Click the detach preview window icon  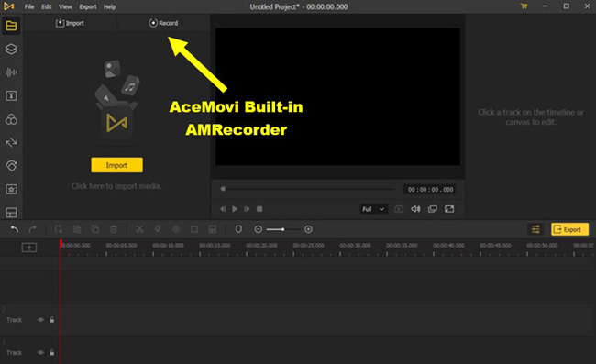(x=432, y=209)
